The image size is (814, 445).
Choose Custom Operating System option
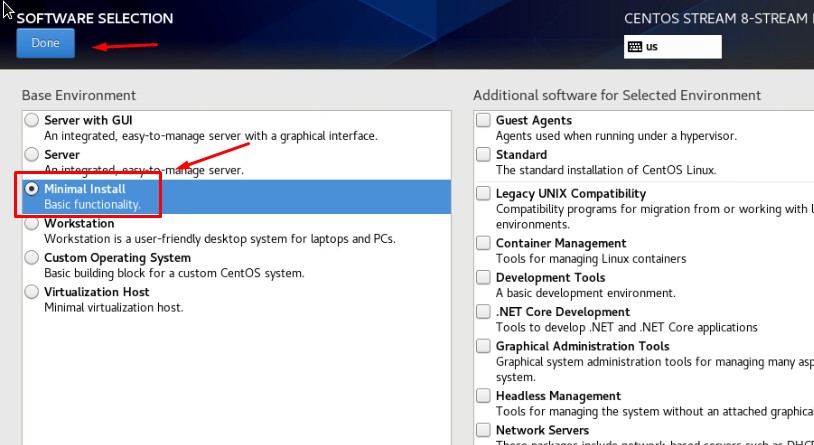point(32,258)
